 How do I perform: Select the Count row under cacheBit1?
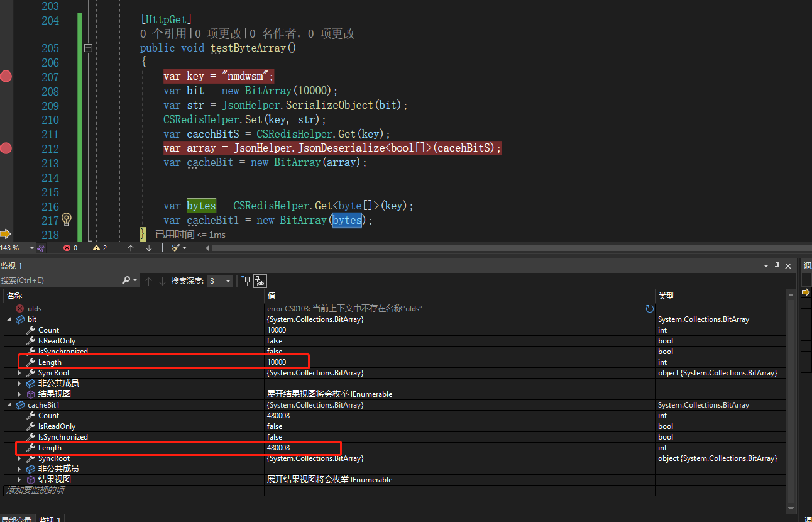click(x=394, y=416)
